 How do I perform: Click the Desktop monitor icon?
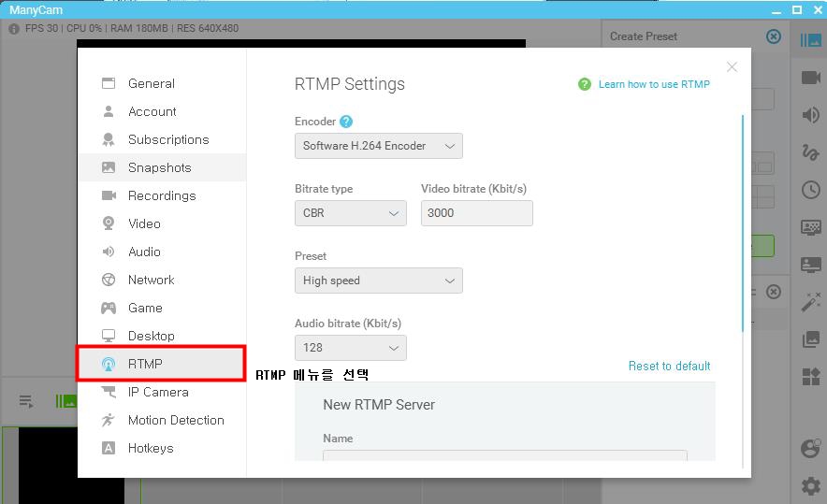tap(109, 336)
